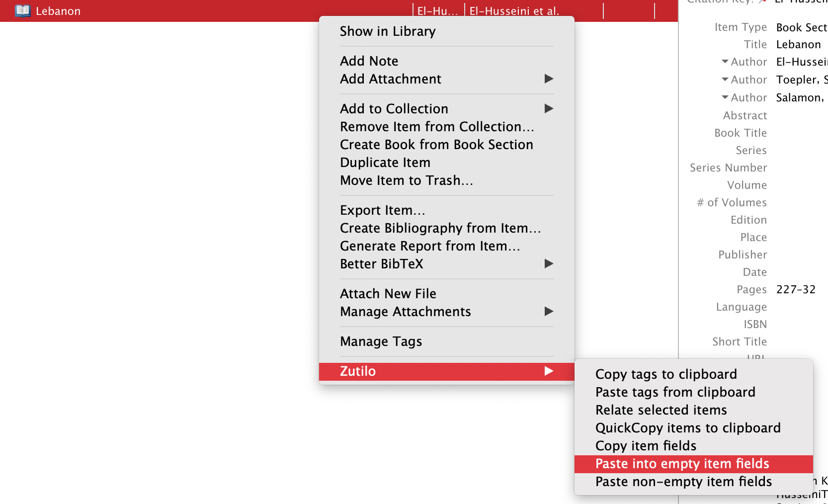Image resolution: width=828 pixels, height=504 pixels.
Task: Switch to the El-Husseini et al. tab
Action: [x=513, y=10]
